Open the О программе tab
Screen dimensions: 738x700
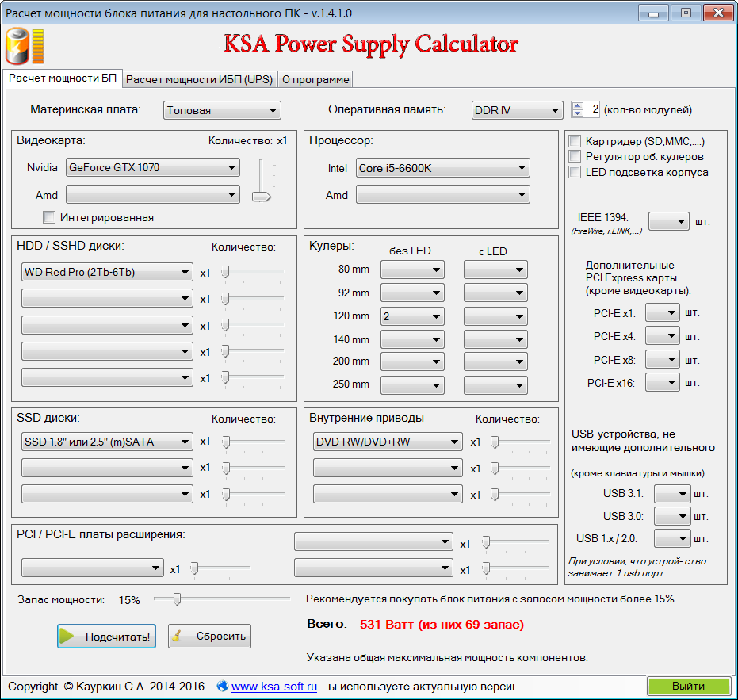tap(315, 79)
